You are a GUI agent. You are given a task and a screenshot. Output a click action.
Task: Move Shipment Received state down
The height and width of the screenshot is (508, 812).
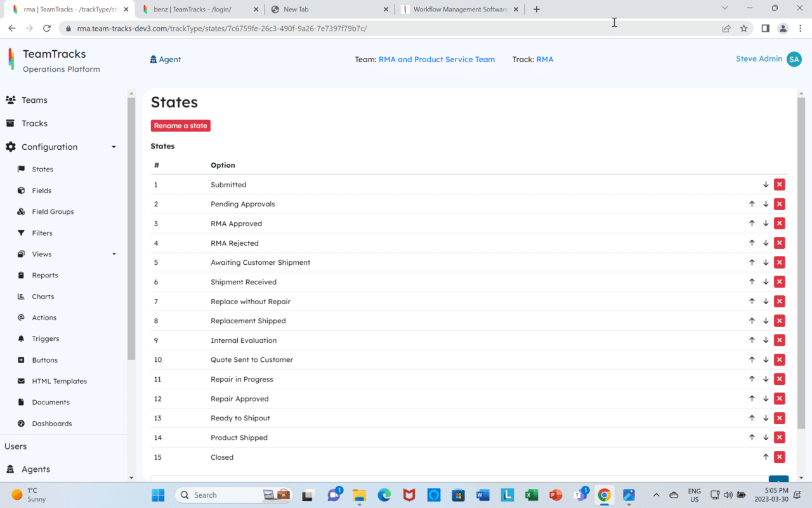tap(766, 282)
